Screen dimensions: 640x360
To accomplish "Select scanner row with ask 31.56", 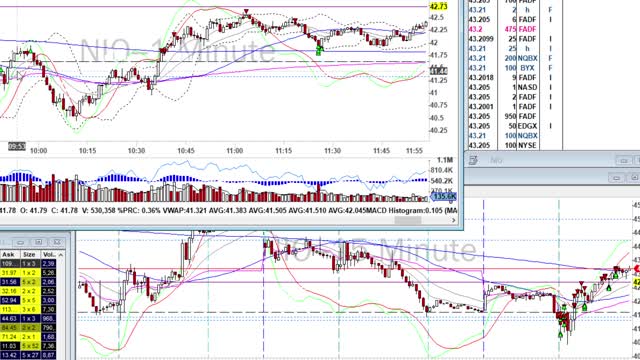I will tap(28, 282).
